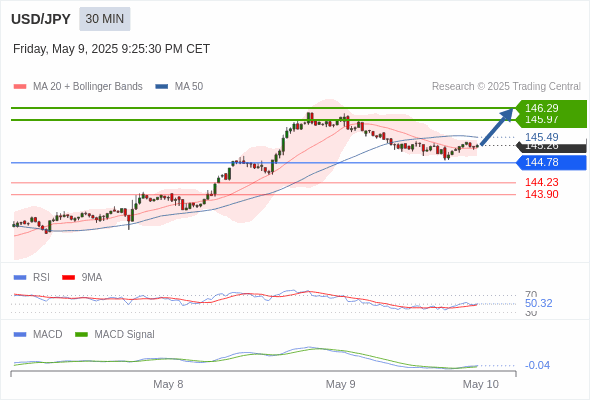Click the 30 MIN timeframe badge
Image resolution: width=590 pixels, height=400 pixels.
point(105,19)
